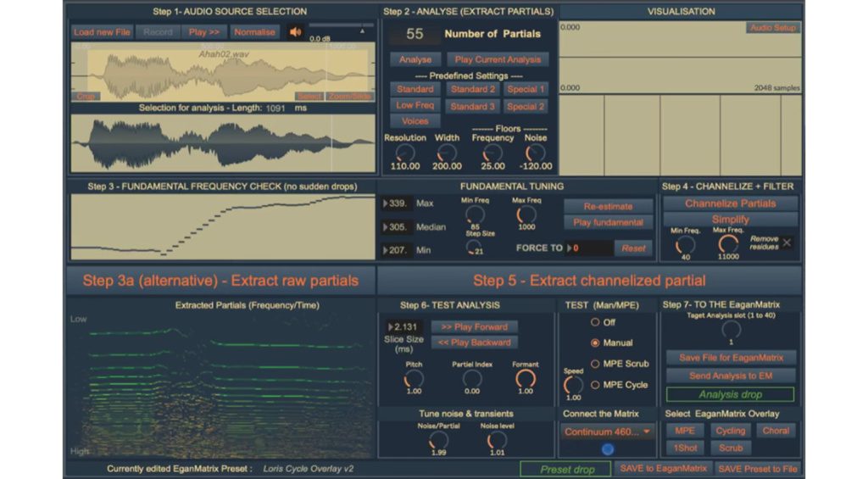Click Fundamental Tuning Max Freq knob

(x=526, y=214)
